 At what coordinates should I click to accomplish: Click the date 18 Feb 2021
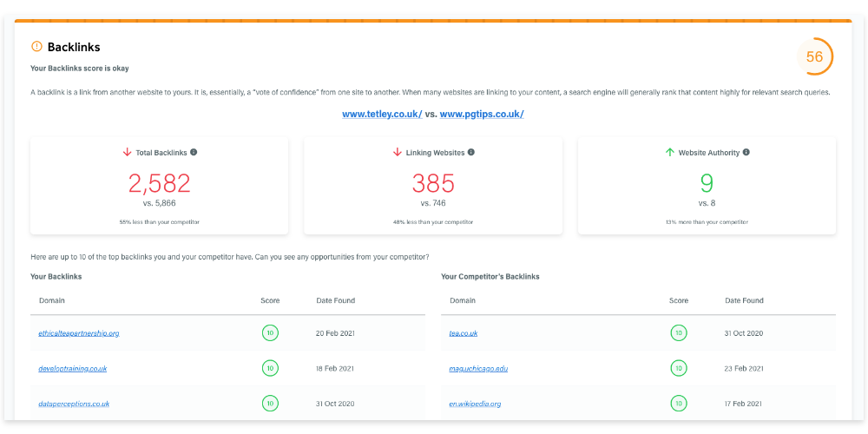pos(335,368)
